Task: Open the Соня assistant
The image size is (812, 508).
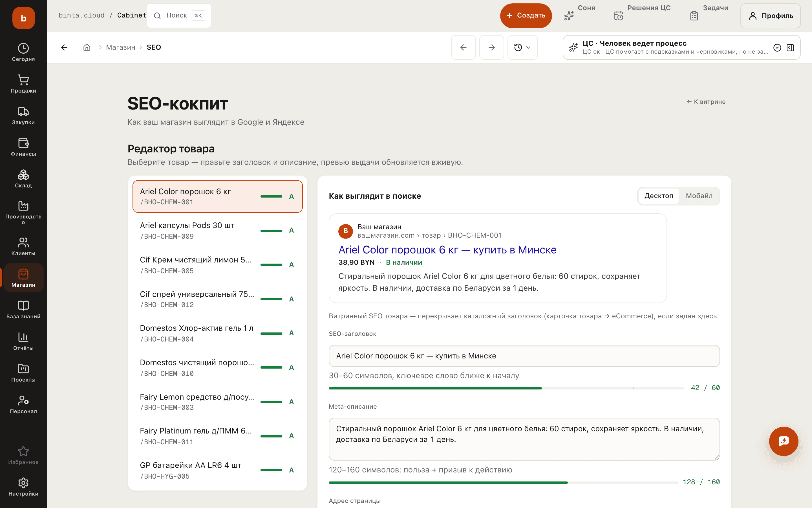Action: [579, 16]
